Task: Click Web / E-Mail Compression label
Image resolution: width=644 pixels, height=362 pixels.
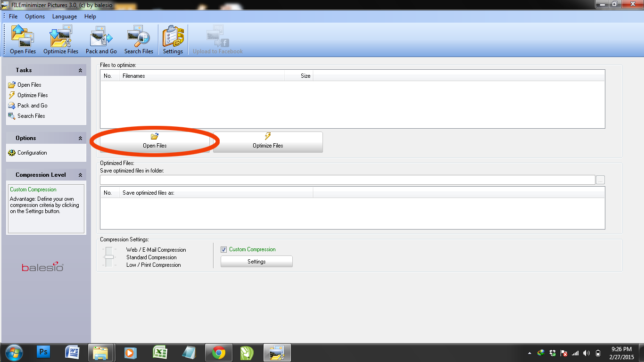Action: tap(156, 250)
